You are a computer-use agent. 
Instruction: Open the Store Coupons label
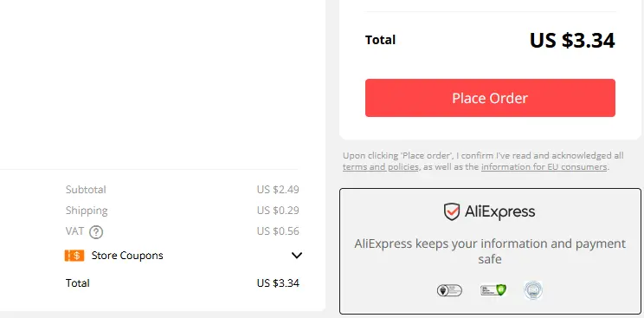click(x=127, y=256)
